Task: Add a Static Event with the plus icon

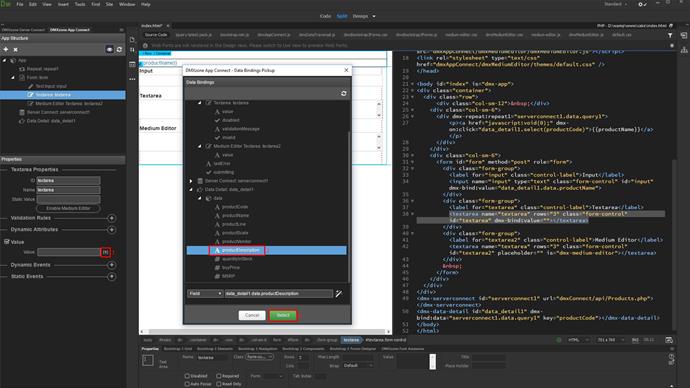Action: tap(112, 276)
